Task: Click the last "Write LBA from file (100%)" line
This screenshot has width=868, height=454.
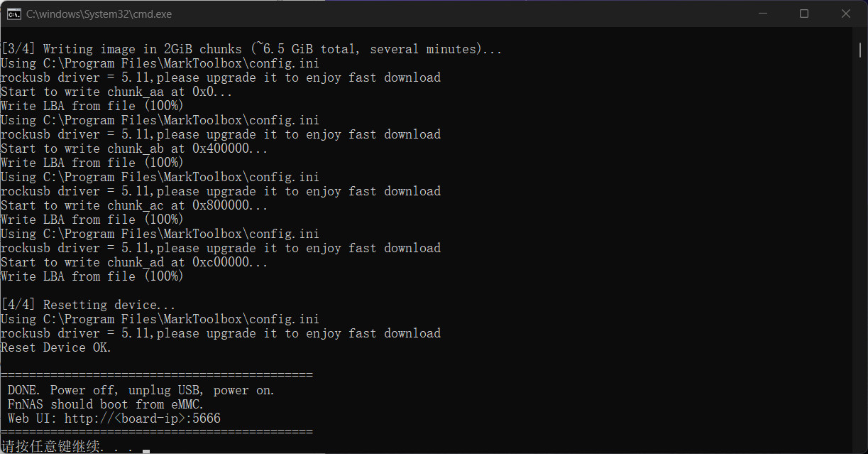Action: (x=92, y=276)
